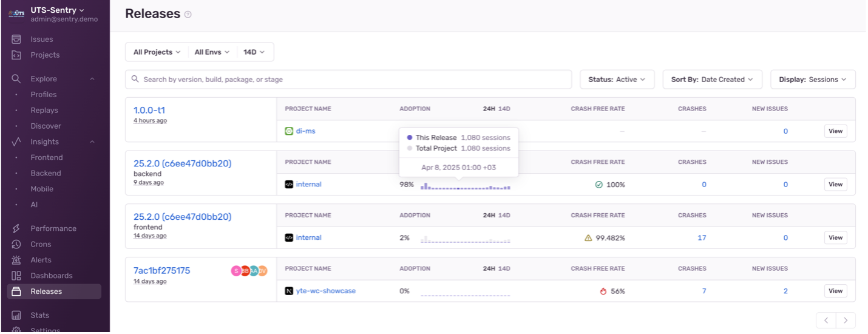Click the backend release adoption bar chart
The width and height of the screenshot is (868, 334).
[465, 186]
